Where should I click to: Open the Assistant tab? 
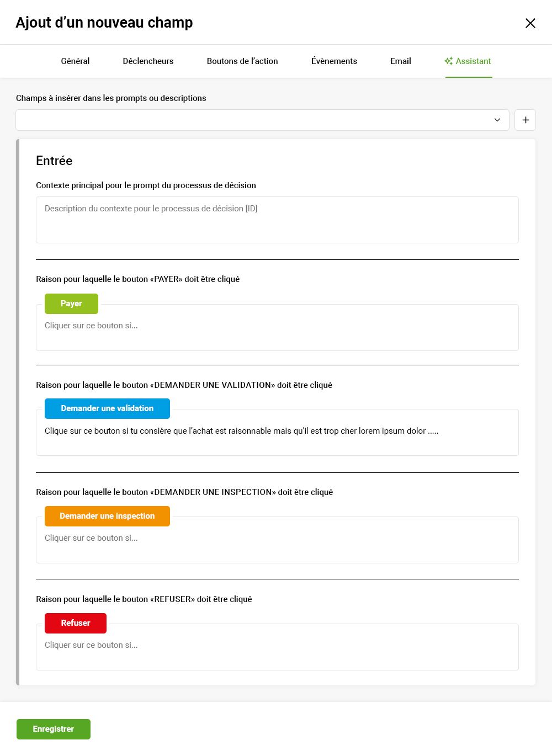pos(473,61)
